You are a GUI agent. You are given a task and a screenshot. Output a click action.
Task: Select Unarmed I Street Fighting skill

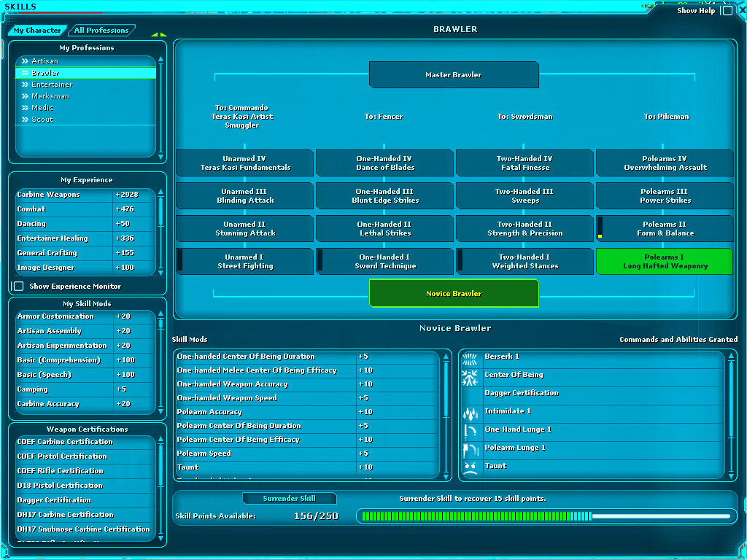pos(245,262)
